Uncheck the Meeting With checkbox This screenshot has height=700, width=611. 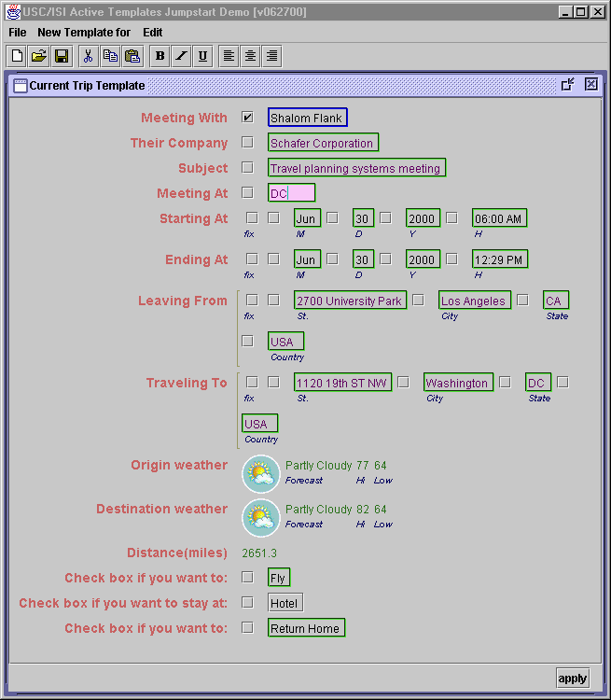[247, 118]
